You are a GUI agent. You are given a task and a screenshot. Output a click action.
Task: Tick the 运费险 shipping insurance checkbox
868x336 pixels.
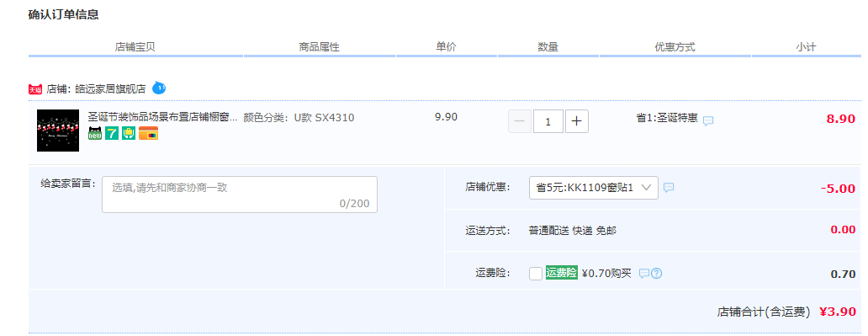pos(535,274)
